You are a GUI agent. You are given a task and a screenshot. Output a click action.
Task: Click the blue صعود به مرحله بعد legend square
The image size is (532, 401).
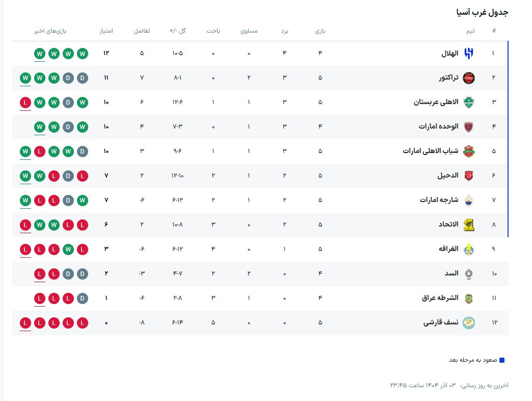[502, 360]
